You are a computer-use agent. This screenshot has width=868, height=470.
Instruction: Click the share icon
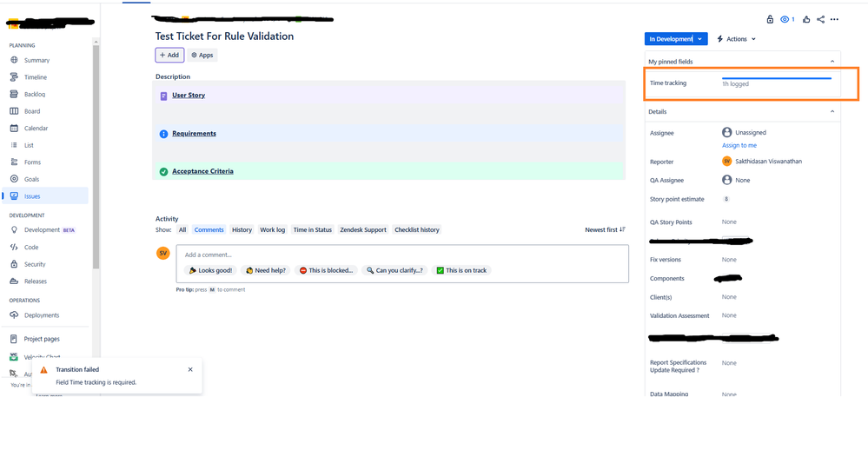tap(820, 19)
